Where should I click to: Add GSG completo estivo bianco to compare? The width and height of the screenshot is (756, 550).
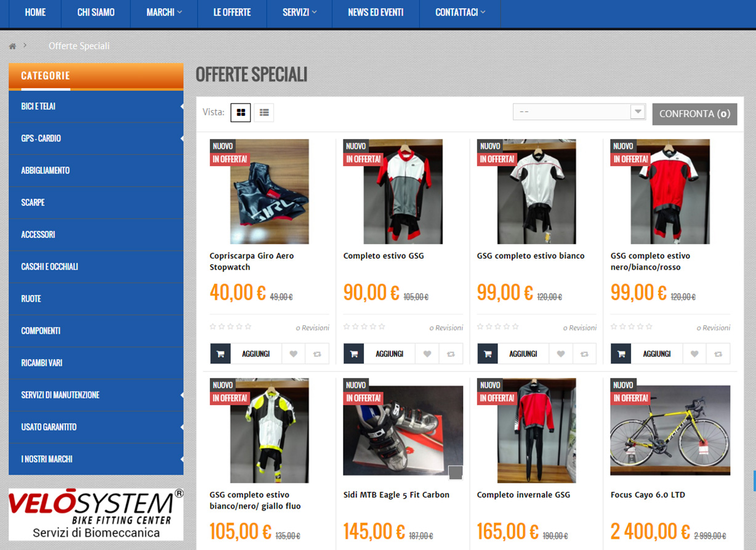[x=584, y=354]
